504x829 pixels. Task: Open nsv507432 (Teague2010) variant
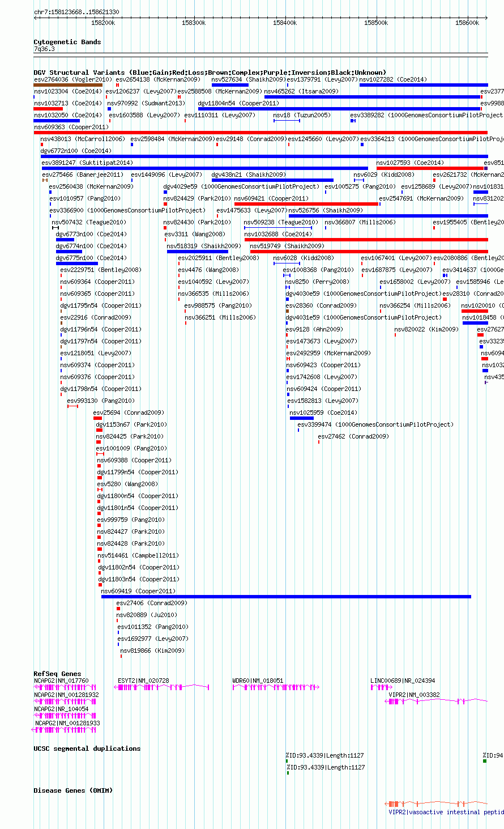coord(89,222)
